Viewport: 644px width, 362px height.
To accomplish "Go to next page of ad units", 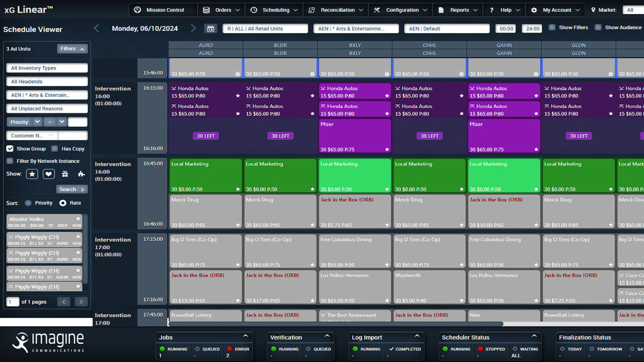I will coord(81,302).
